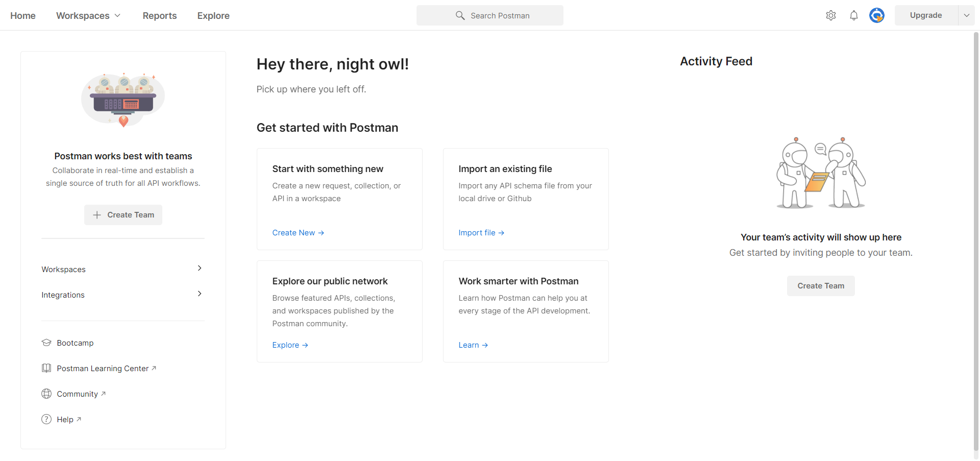Click the Help question mark icon
The image size is (980, 461).
pyautogui.click(x=46, y=419)
